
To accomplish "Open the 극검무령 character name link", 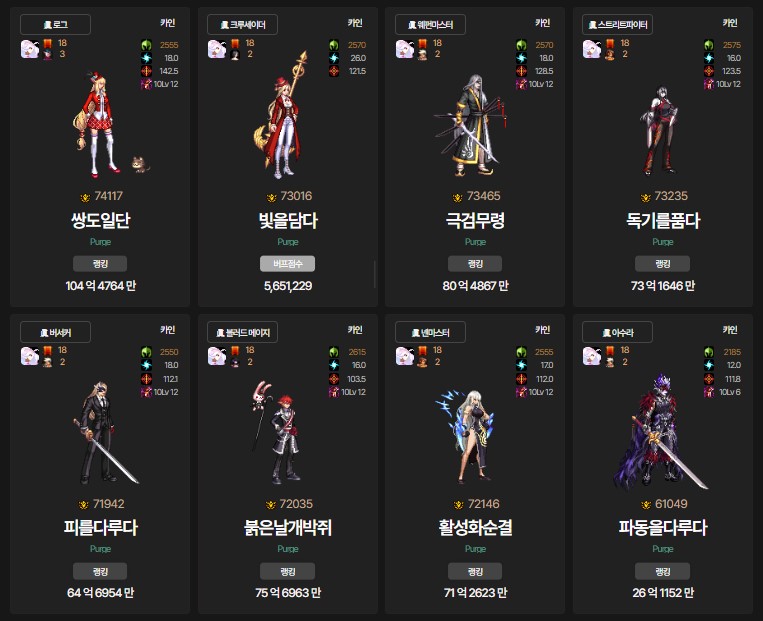I will (x=475, y=220).
